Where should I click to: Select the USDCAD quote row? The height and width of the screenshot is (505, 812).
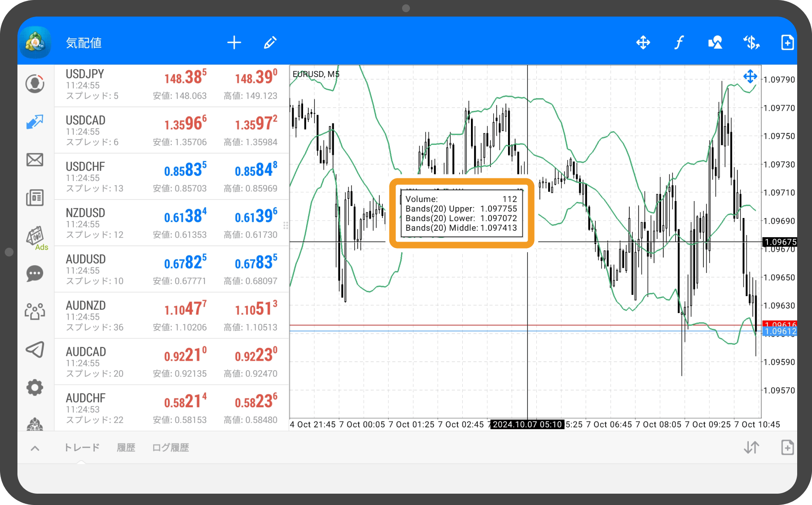pos(171,130)
